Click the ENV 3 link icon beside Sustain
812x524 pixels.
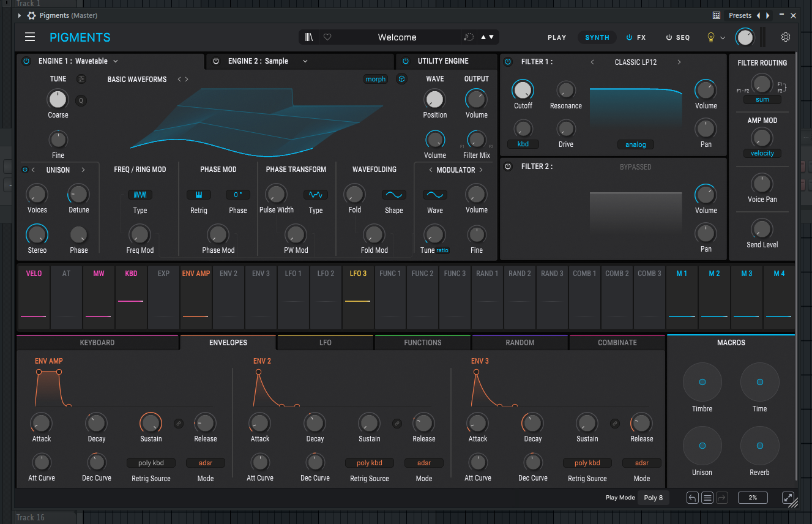[615, 423]
